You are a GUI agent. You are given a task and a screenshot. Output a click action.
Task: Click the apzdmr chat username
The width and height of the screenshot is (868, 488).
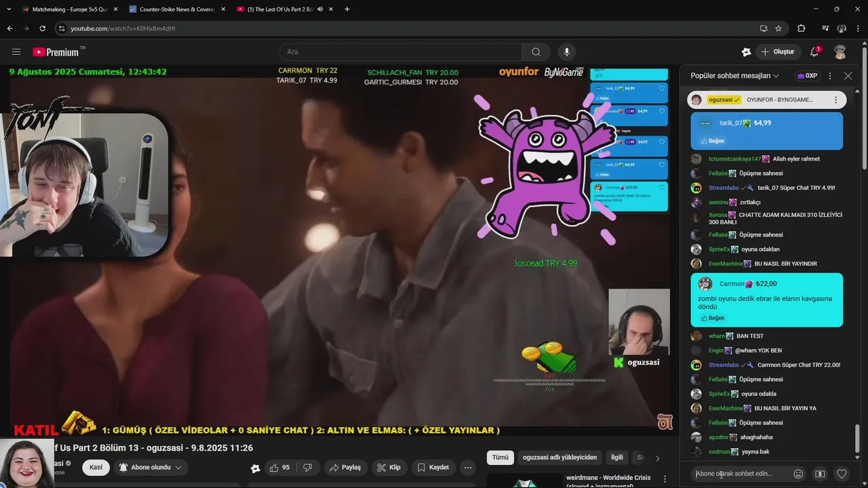click(719, 437)
